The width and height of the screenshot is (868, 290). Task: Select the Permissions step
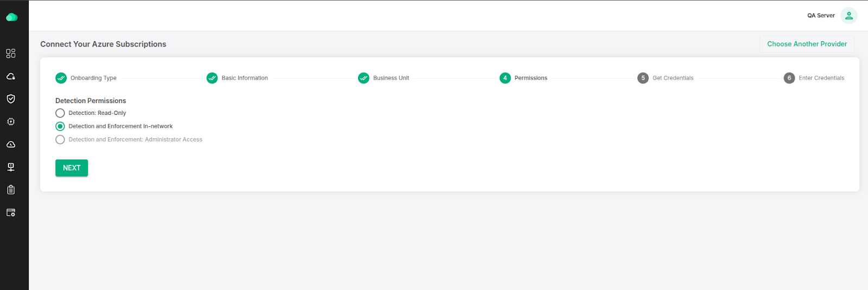coord(524,78)
